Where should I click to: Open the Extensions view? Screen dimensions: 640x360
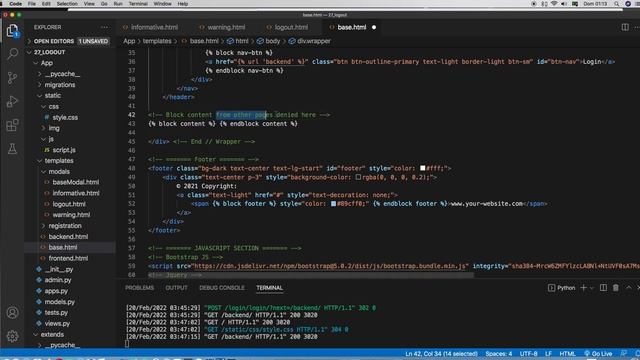pos(12,125)
